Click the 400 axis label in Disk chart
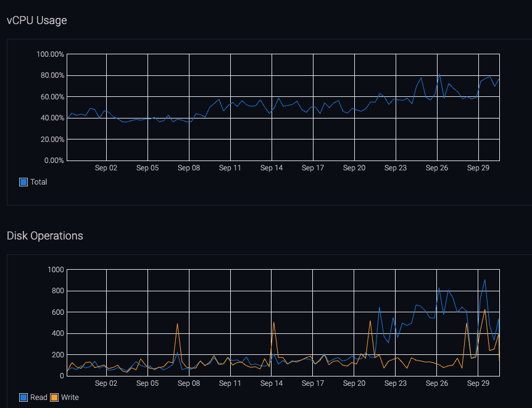 click(x=57, y=333)
